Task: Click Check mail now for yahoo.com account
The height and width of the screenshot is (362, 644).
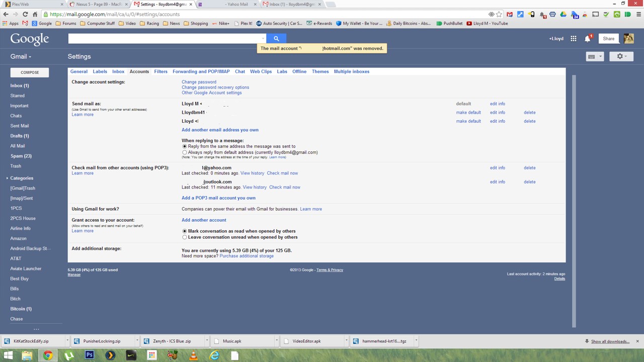Action: [282, 173]
